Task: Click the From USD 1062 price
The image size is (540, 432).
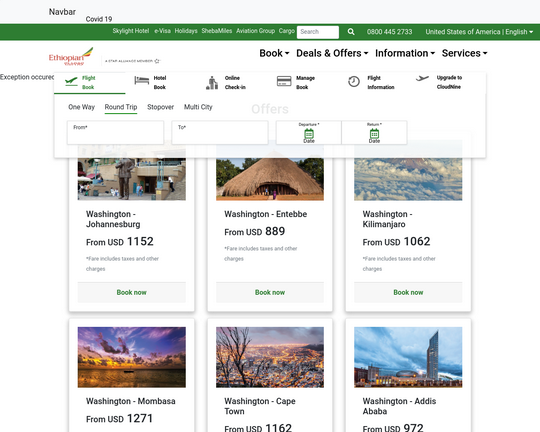Action: pos(396,241)
